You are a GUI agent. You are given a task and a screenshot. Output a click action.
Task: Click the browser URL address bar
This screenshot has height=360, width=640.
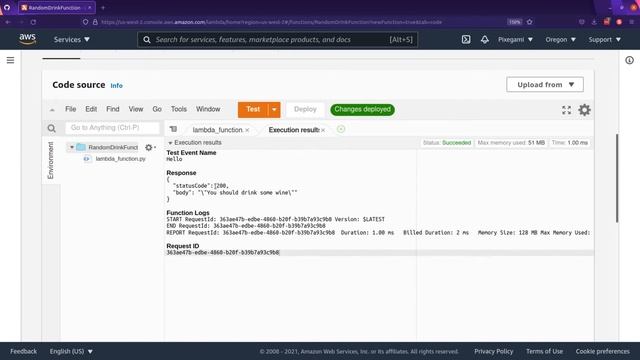[x=271, y=22]
